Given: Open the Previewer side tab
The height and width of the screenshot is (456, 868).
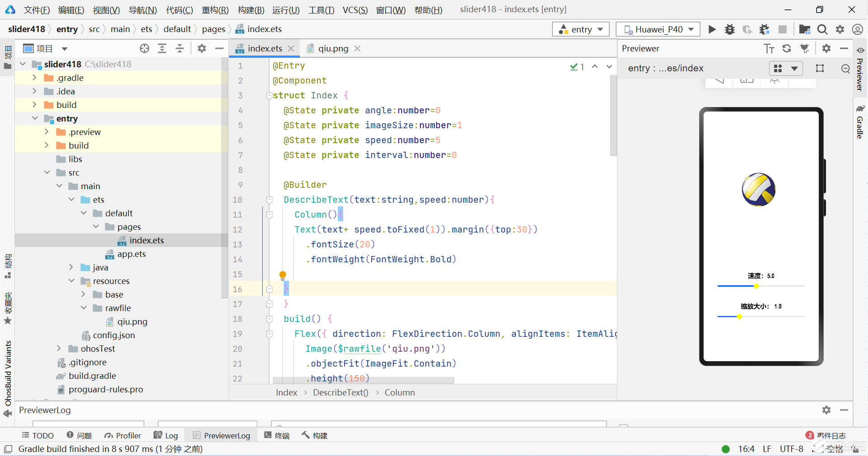Looking at the screenshot, I should [860, 69].
